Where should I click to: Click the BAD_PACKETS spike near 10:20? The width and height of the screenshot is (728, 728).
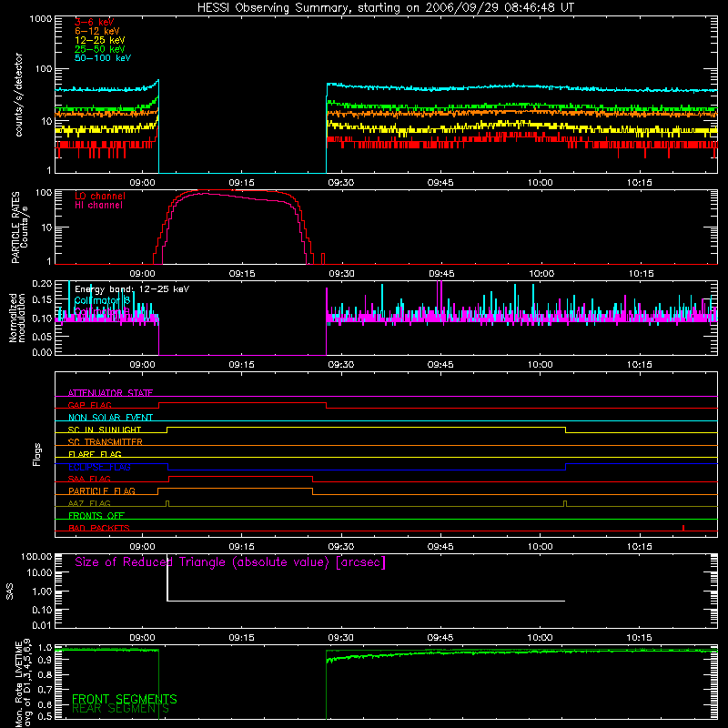pos(683,528)
